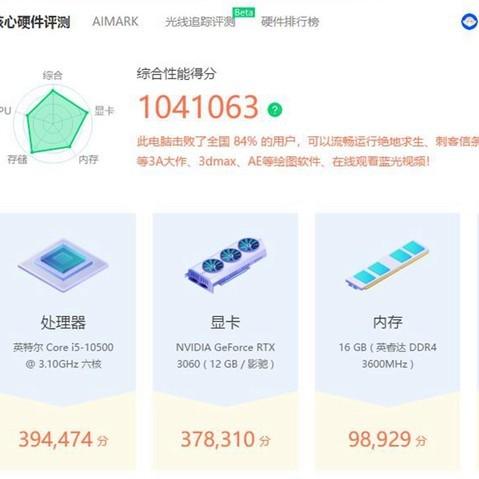The width and height of the screenshot is (479, 479).
Task: Switch to the AIMARK tab
Action: click(115, 22)
